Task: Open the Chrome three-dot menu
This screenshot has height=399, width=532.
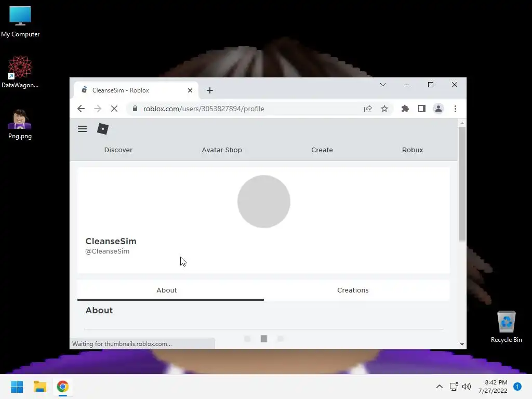Action: coord(455,109)
